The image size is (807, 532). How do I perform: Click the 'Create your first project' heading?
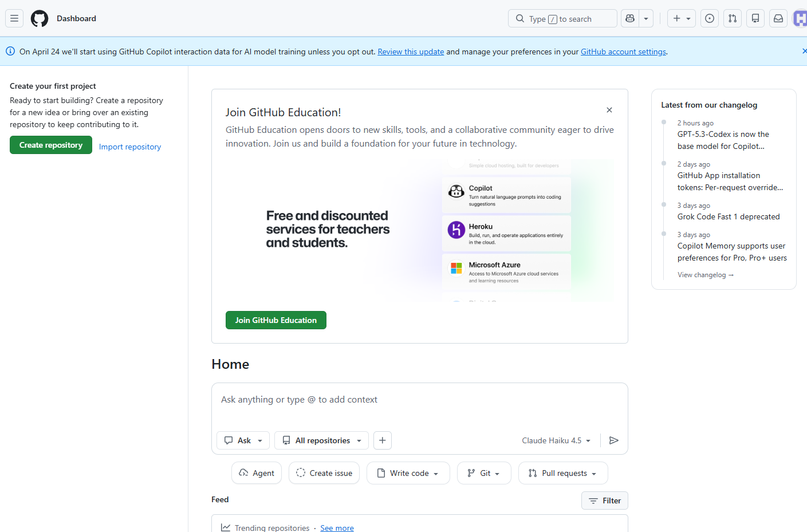(53, 86)
